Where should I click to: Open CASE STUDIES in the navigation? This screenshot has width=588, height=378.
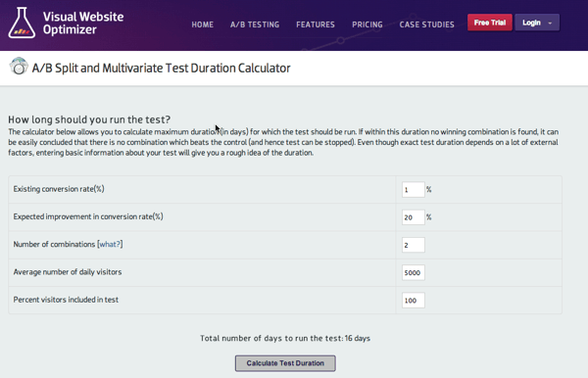pyautogui.click(x=426, y=24)
